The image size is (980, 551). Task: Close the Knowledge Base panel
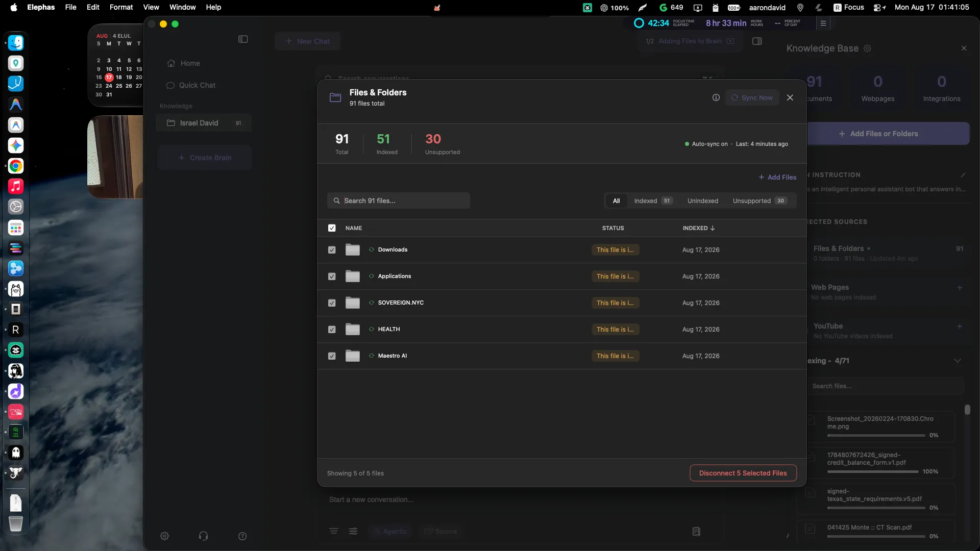pyautogui.click(x=964, y=48)
